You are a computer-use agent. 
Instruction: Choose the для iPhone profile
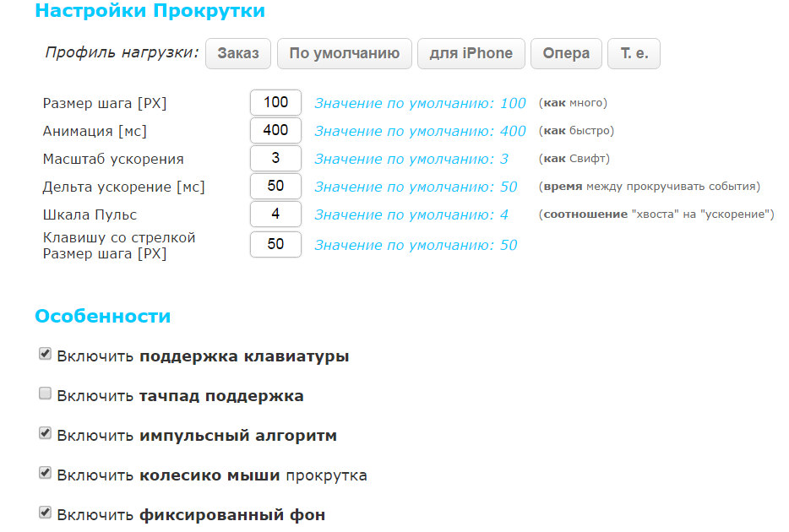pos(471,53)
